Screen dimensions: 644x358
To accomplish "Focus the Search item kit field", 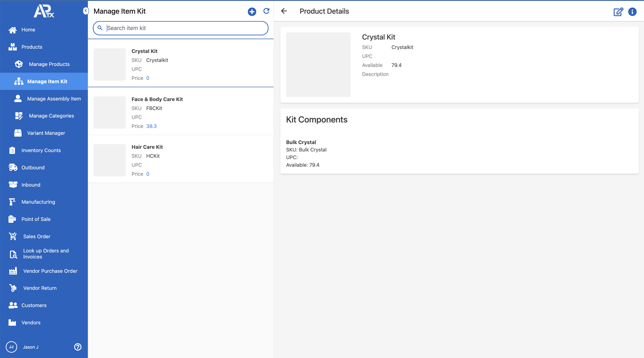I will (x=185, y=28).
